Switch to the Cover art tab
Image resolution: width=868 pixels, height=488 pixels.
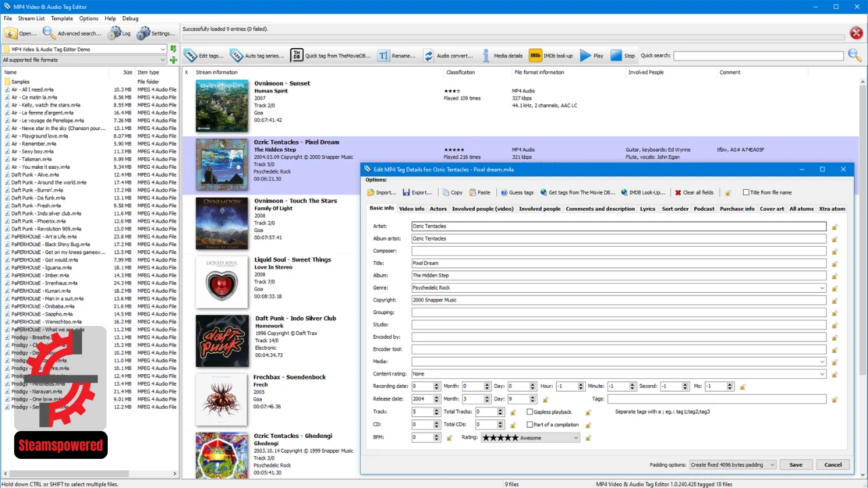point(772,209)
